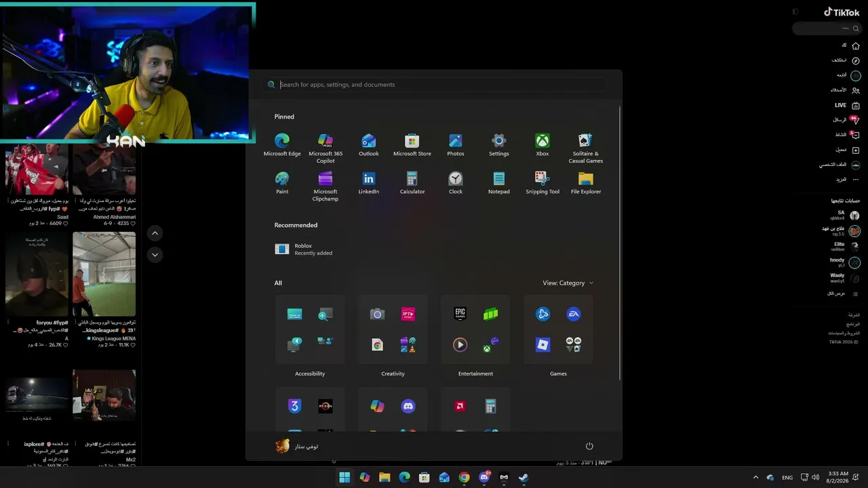Open volume control in system tray
The image size is (868, 488).
(815, 477)
